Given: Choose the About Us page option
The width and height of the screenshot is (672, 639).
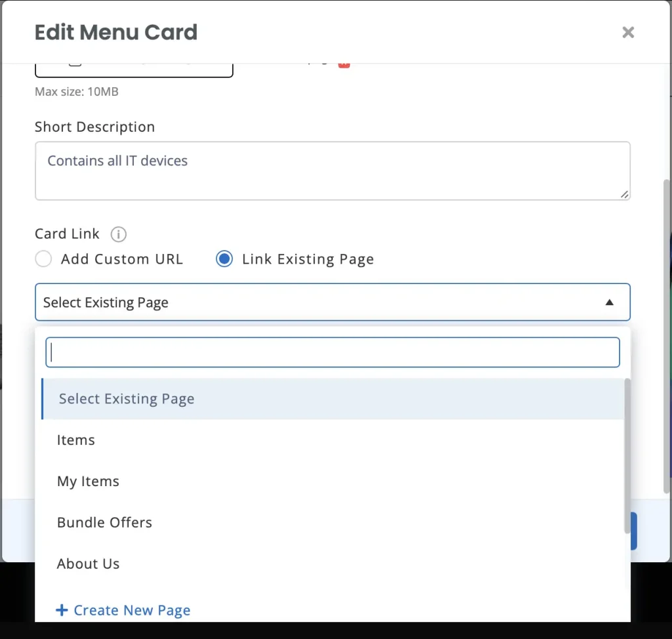Looking at the screenshot, I should click(333, 563).
